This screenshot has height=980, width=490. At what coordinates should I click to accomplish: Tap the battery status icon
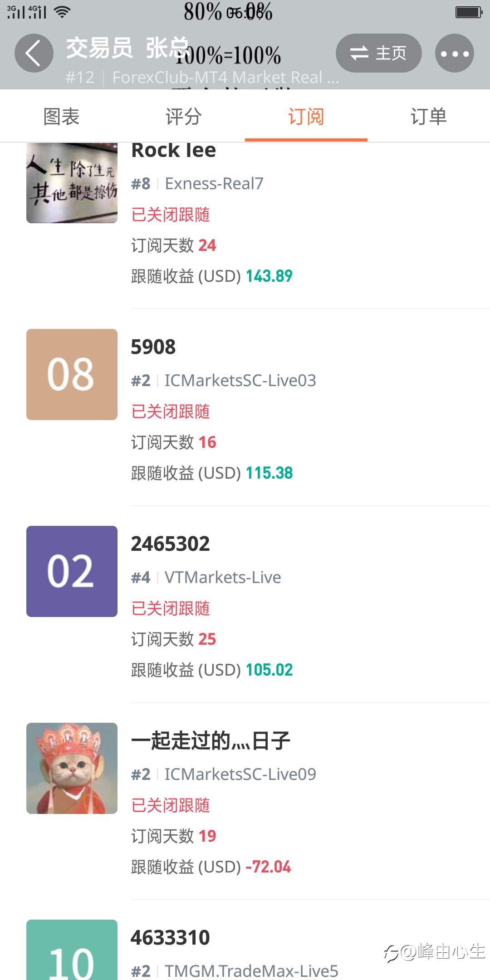(469, 12)
